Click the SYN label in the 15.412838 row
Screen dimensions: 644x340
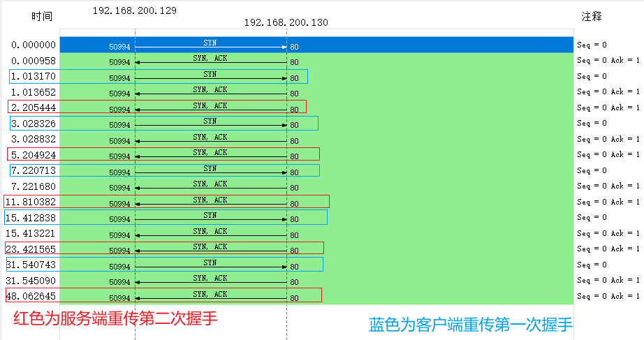[210, 215]
